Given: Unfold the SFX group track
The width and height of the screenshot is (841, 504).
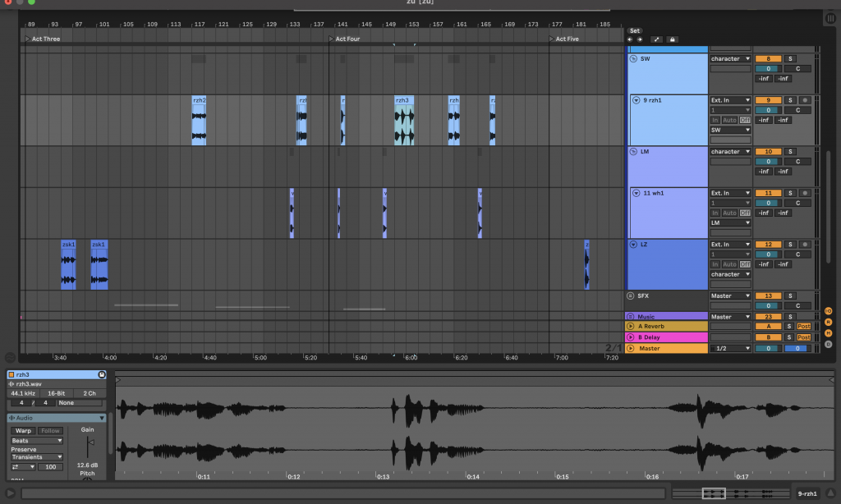Looking at the screenshot, I should 631,296.
